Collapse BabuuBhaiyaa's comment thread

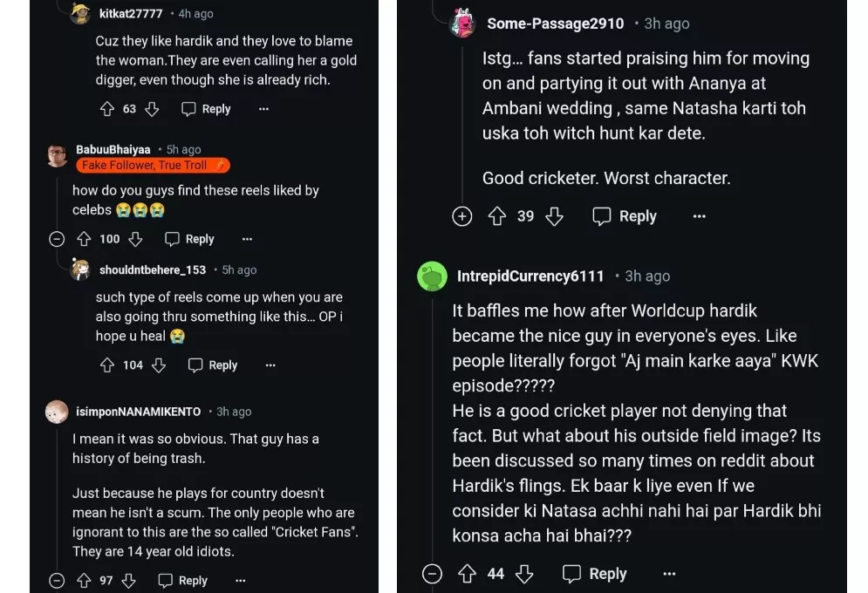[57, 239]
